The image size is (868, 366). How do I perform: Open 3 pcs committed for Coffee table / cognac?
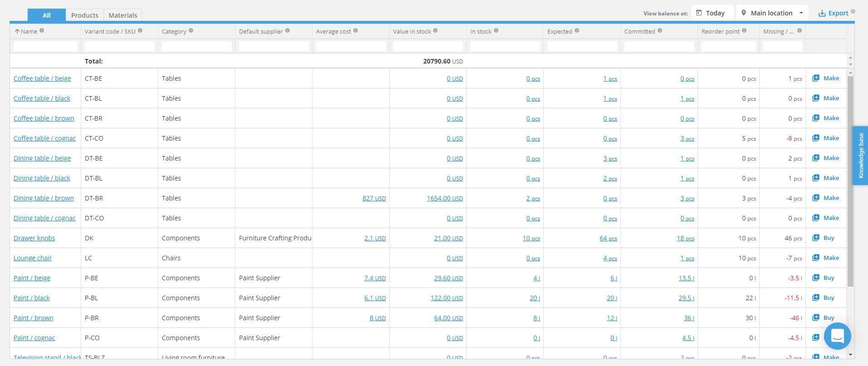(687, 138)
